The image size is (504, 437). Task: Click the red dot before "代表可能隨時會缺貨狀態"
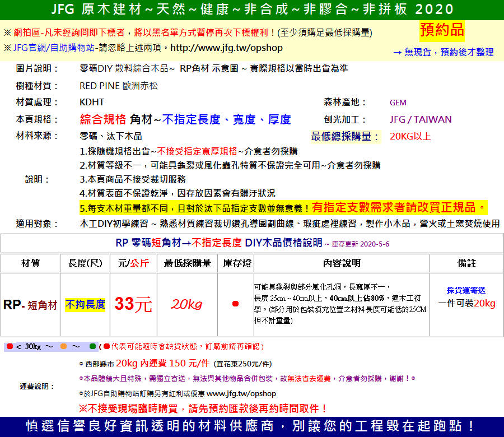click(x=107, y=346)
